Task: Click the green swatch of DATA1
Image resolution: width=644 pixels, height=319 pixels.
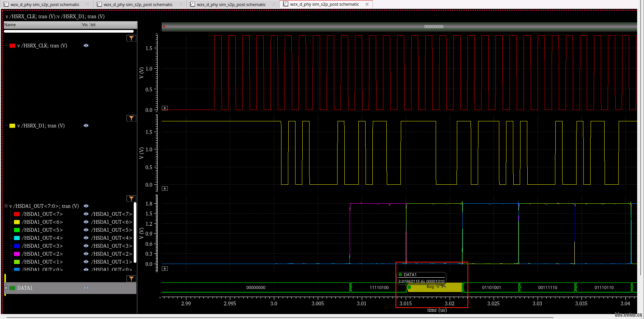Action: pyautogui.click(x=12, y=288)
